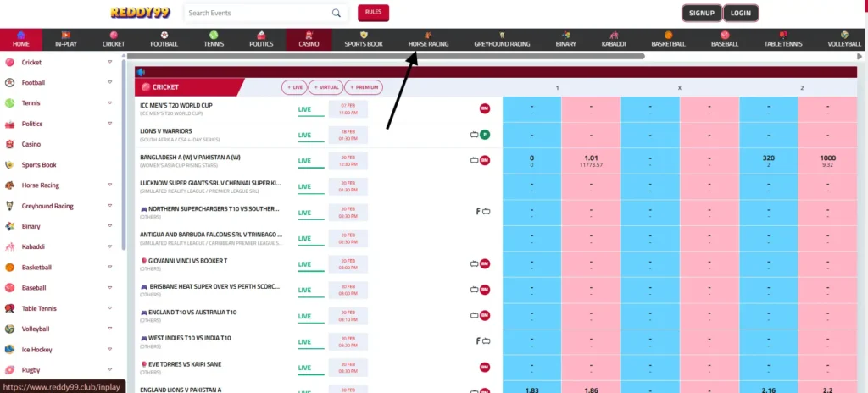The width and height of the screenshot is (868, 393).
Task: Expand the Ice Hockey sidebar section
Action: [109, 349]
